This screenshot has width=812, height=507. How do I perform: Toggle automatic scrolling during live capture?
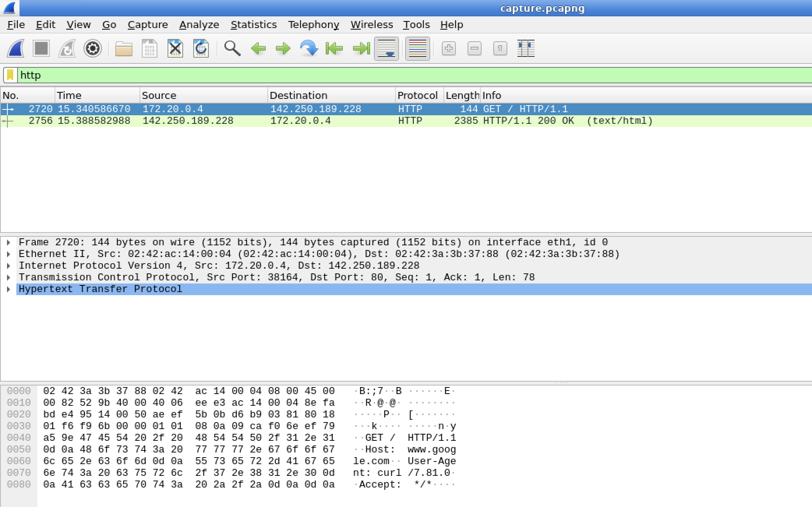tap(386, 49)
